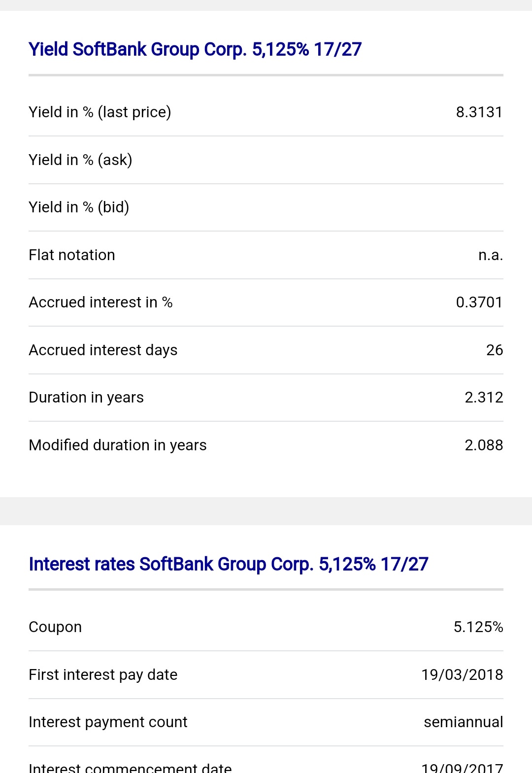The width and height of the screenshot is (532, 773).
Task: Click the 'Accrued interest days' label
Action: pyautogui.click(x=103, y=350)
